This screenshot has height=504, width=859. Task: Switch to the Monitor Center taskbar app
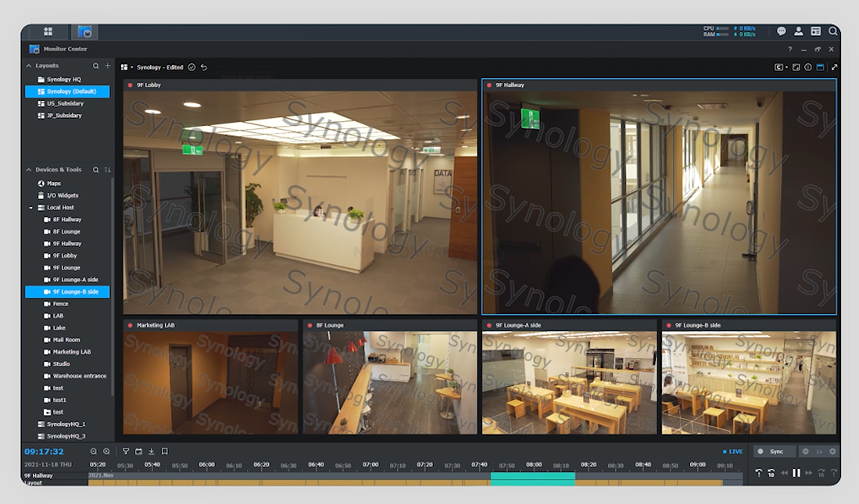[84, 32]
